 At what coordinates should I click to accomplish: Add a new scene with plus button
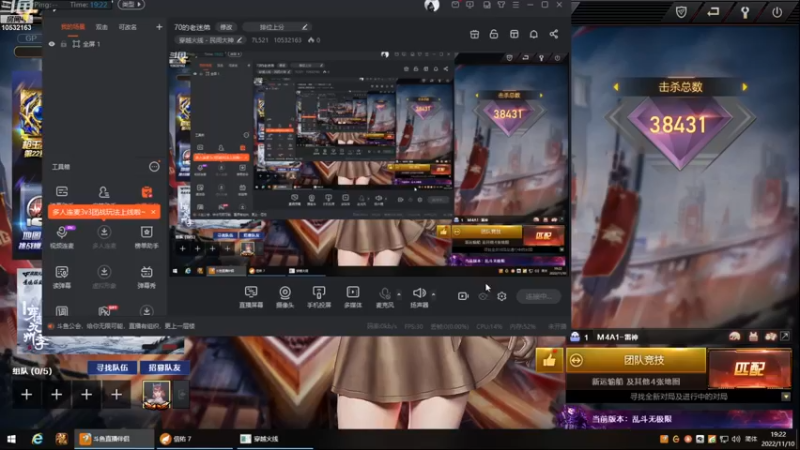pos(159,27)
